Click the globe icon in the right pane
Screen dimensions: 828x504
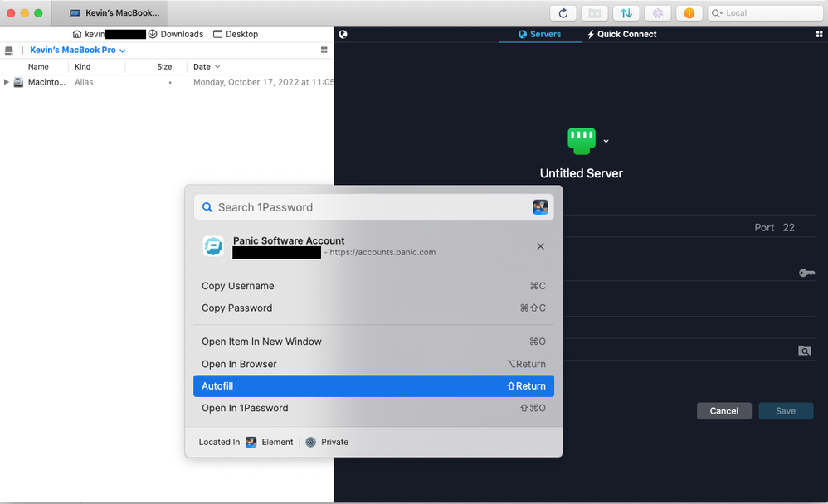(x=343, y=34)
